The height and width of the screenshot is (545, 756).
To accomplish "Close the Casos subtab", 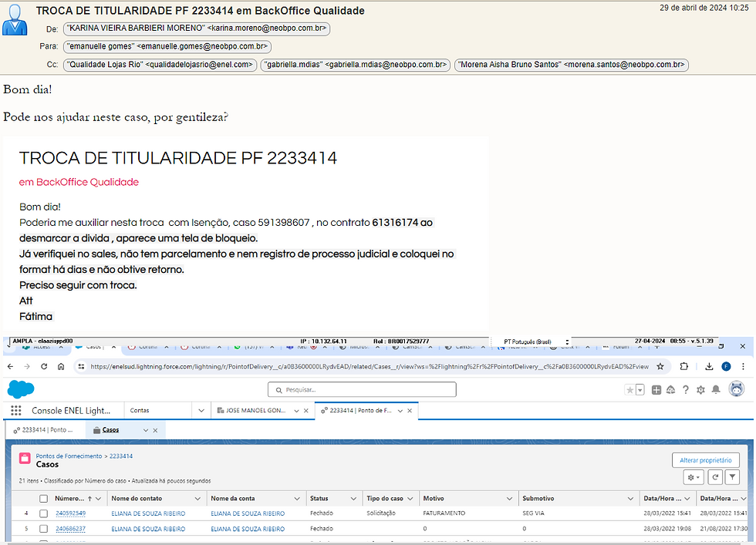I will click(x=155, y=430).
